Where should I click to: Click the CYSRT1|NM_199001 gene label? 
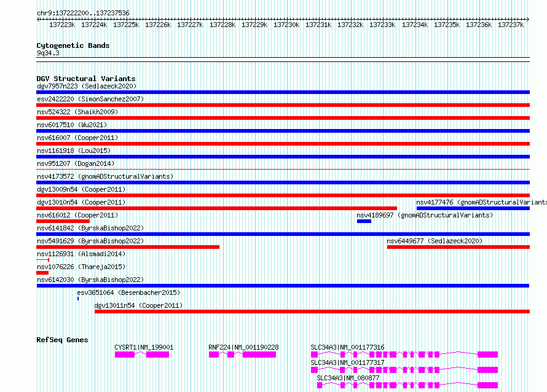point(144,347)
